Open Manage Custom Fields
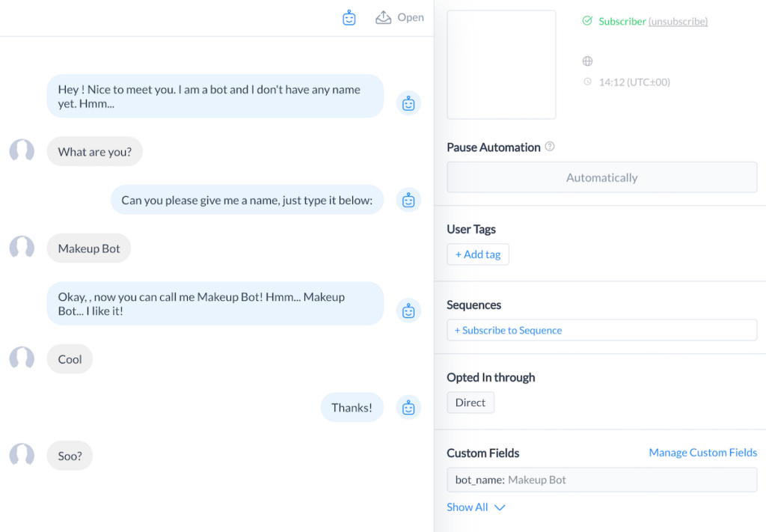Screen dimensions: 766x532 coord(702,452)
